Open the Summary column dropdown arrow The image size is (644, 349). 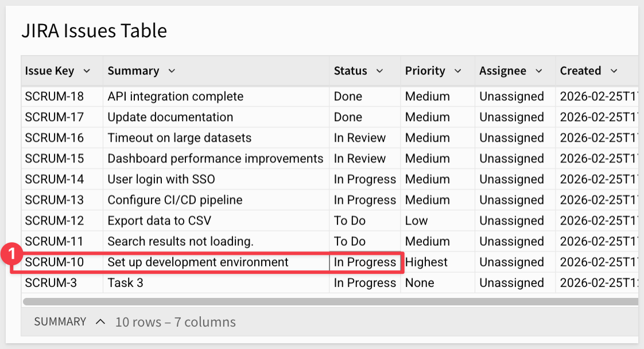click(x=171, y=71)
